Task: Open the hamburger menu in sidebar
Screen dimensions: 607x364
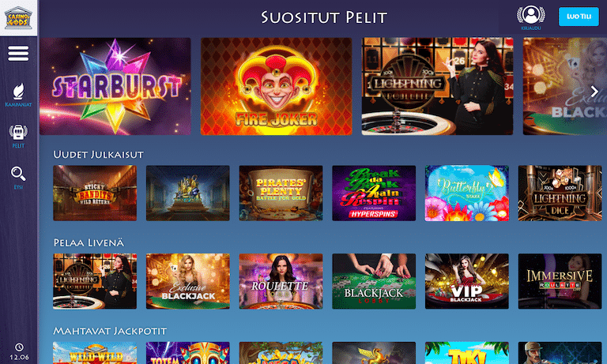Action: [x=18, y=54]
